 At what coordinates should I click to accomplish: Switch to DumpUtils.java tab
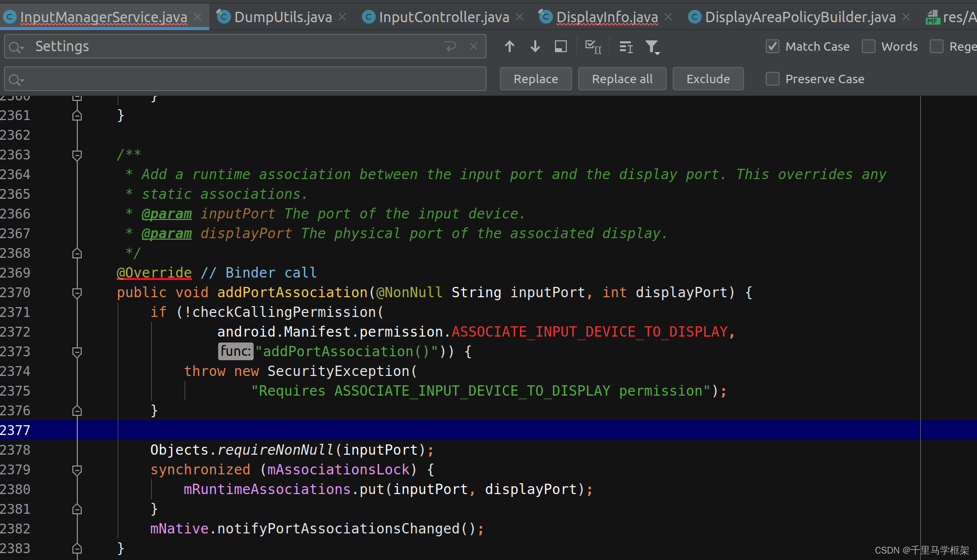pyautogui.click(x=283, y=17)
